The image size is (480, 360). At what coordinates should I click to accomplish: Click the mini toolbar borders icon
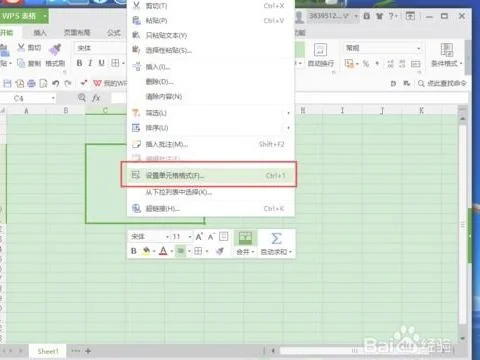[x=198, y=251]
